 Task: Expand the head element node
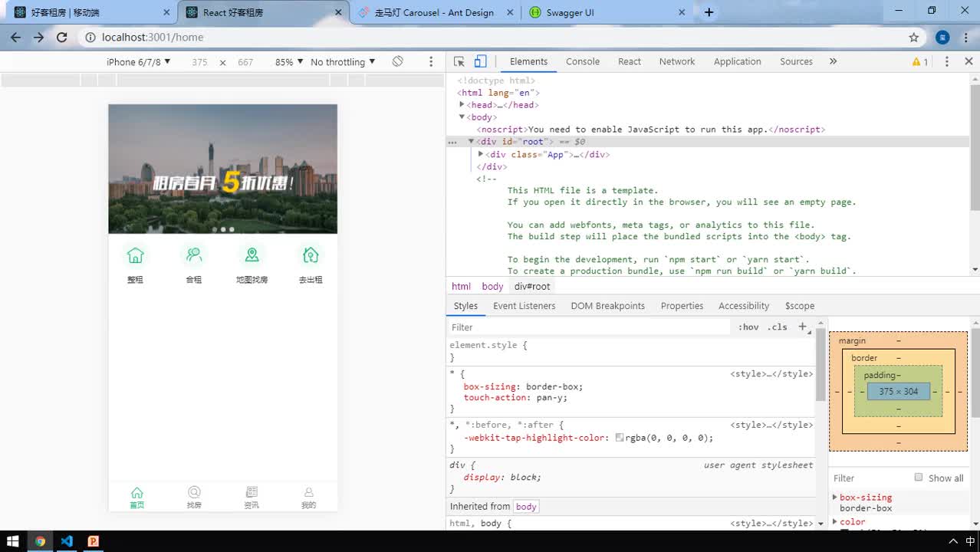point(462,105)
